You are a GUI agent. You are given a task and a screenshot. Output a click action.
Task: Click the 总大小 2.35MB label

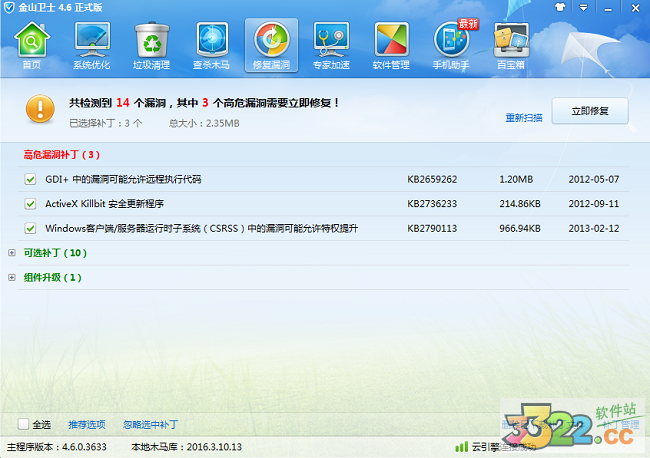tap(204, 123)
